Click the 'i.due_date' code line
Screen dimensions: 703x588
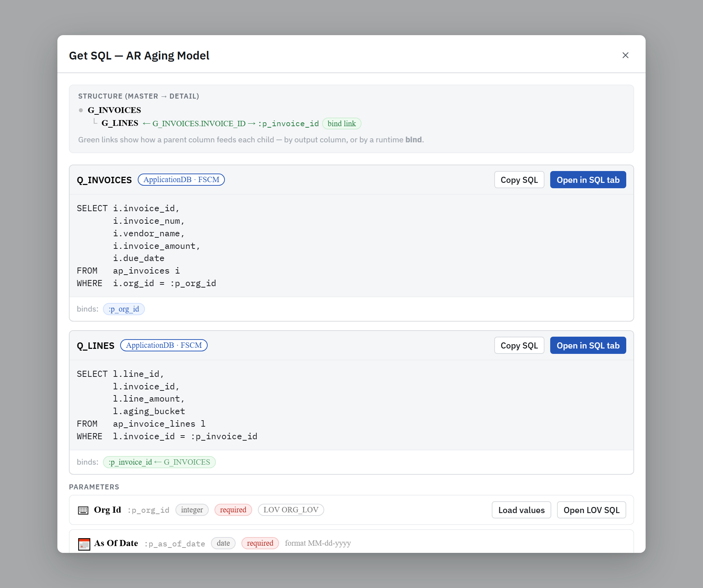coord(139,258)
